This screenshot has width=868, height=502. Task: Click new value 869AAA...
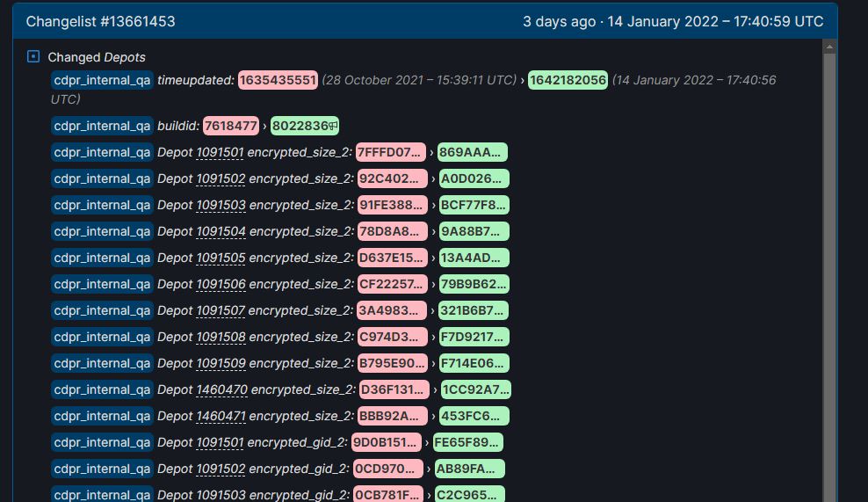coord(472,152)
